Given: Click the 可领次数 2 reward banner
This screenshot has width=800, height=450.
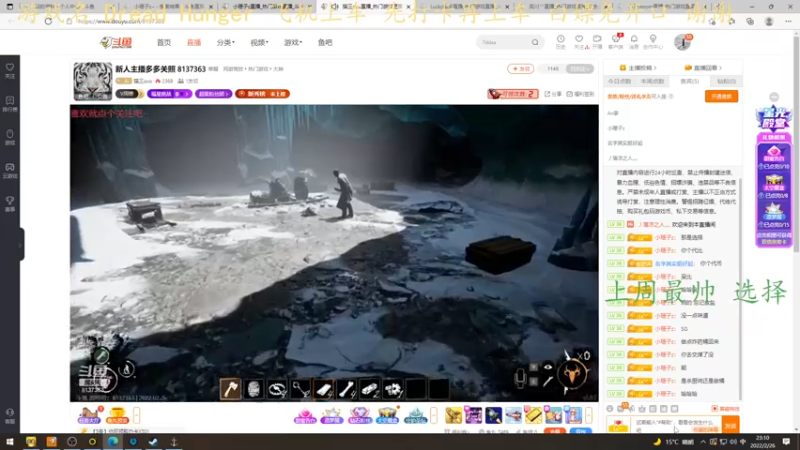Looking at the screenshot, I should [513, 94].
